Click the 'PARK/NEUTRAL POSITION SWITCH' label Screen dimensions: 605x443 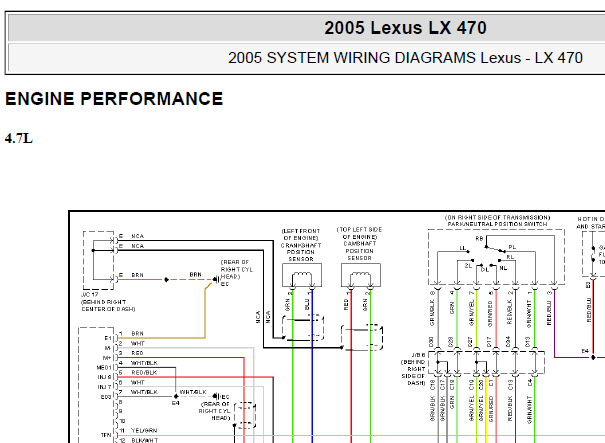[497, 224]
